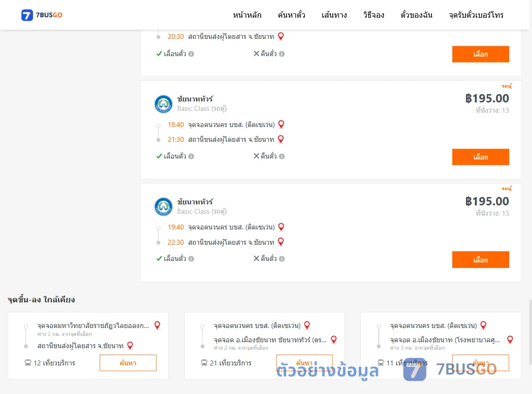Click the 22:30 arrival time

(176, 242)
